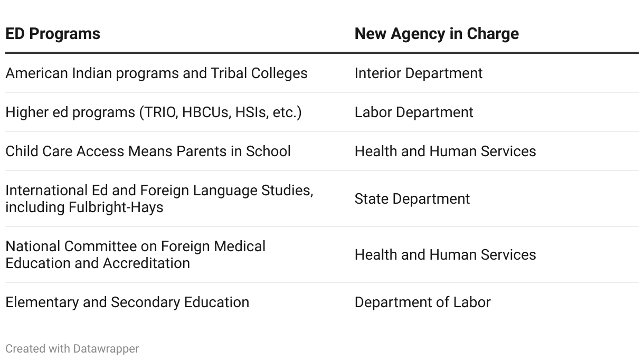Select Child Care Access Means Parents cell
Image resolution: width=644 pixels, height=361 pixels.
tap(148, 151)
